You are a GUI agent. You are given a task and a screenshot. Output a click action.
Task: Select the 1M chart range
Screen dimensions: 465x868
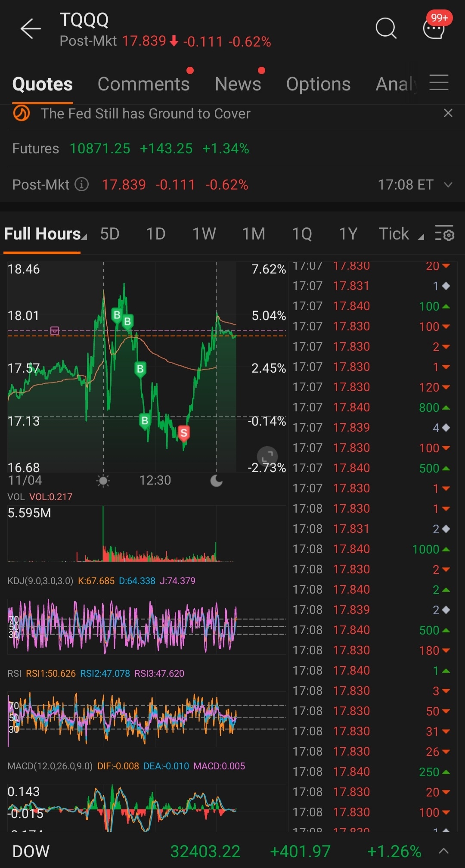pos(254,234)
